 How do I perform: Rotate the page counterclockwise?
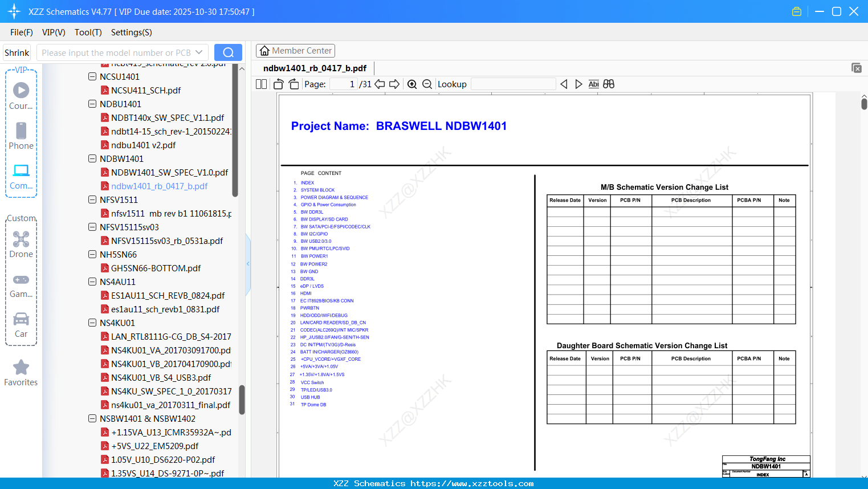point(279,84)
